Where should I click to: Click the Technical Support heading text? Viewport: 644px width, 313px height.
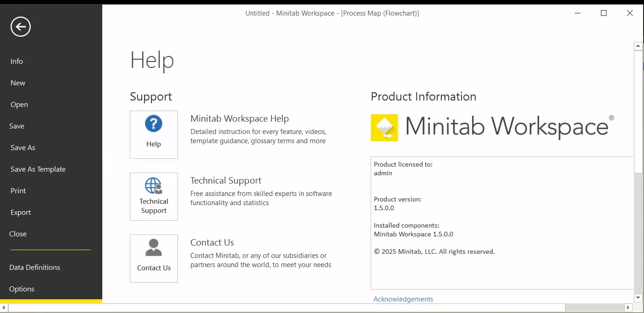coord(226,181)
